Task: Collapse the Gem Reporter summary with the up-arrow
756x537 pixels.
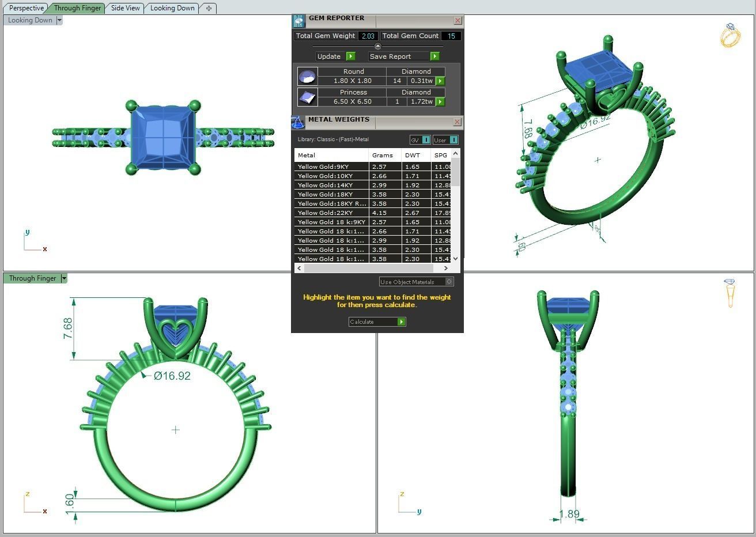Action: coord(378,46)
